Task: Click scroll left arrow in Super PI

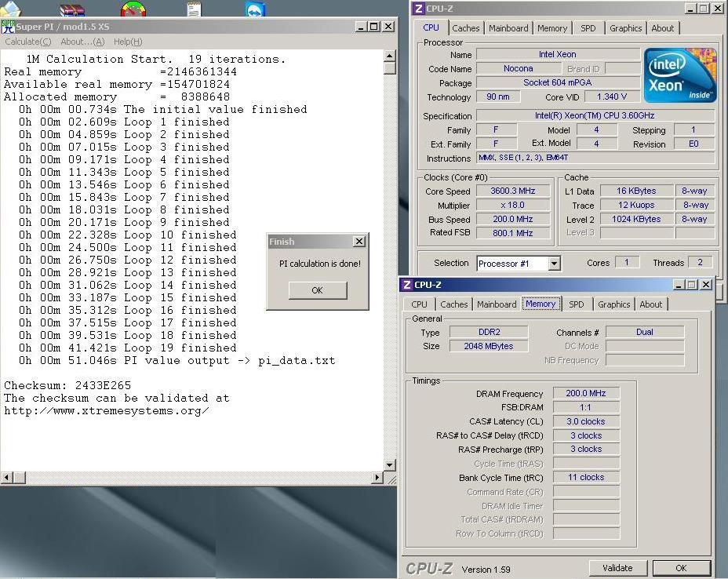Action: coord(7,477)
